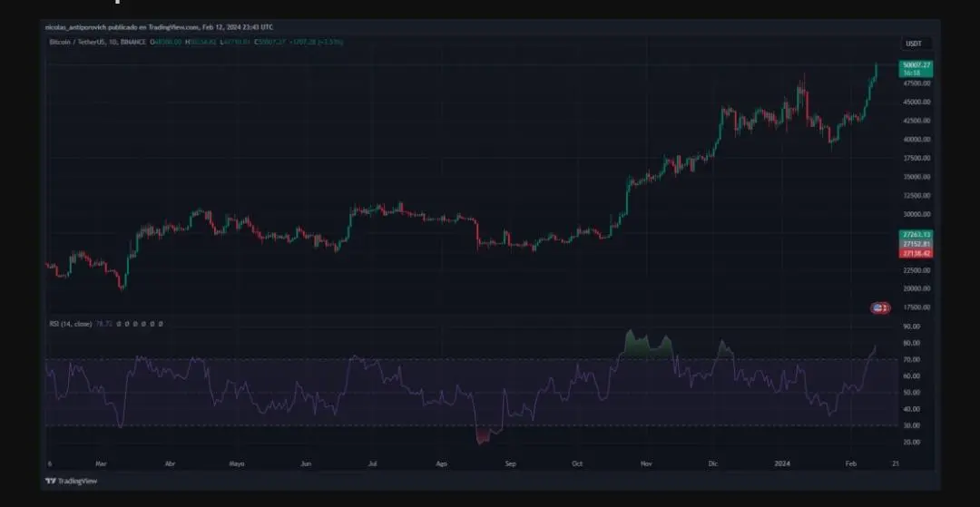
Task: Click the RSI (14, close) indicator label
Action: (x=71, y=324)
